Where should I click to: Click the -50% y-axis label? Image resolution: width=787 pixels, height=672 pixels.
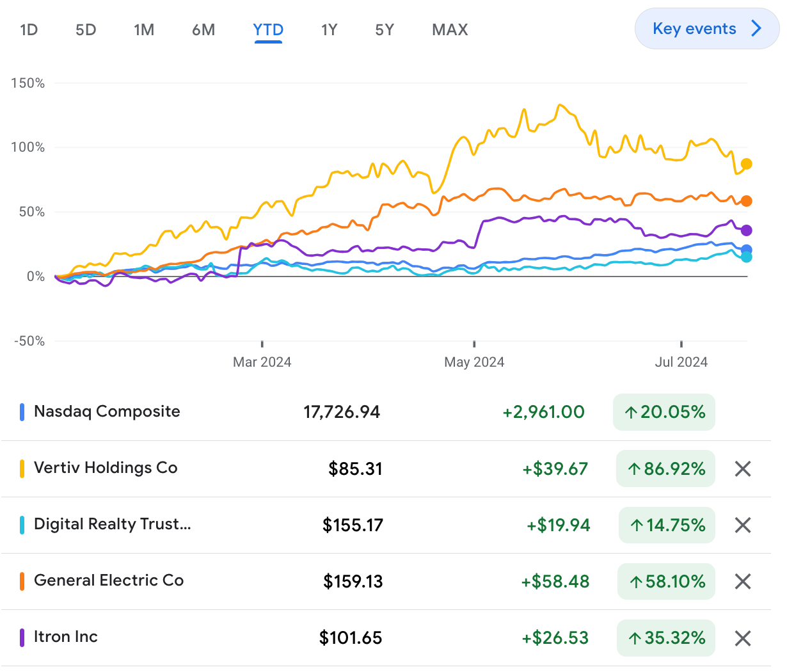click(x=29, y=341)
